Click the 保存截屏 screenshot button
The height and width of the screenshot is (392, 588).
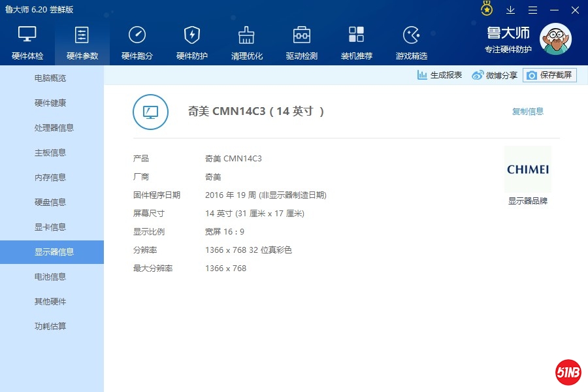click(549, 75)
